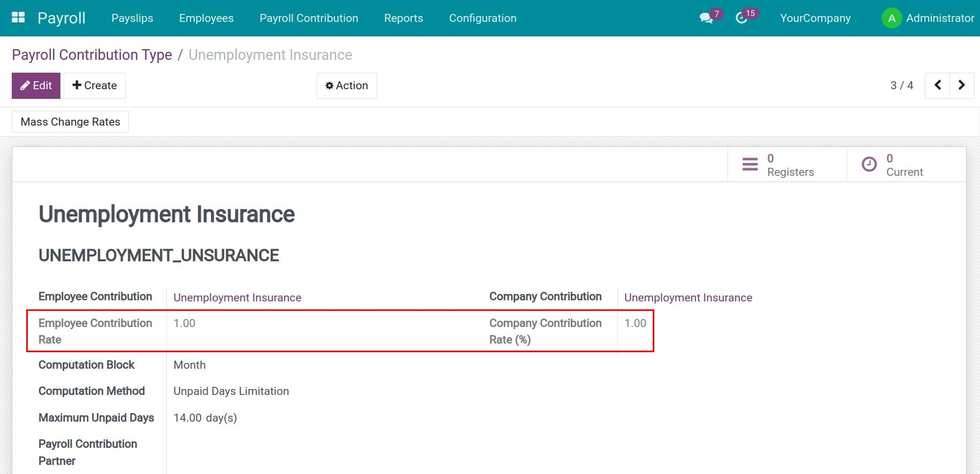Open the Payroll Contribution menu
The image size is (980, 474).
(x=309, y=18)
